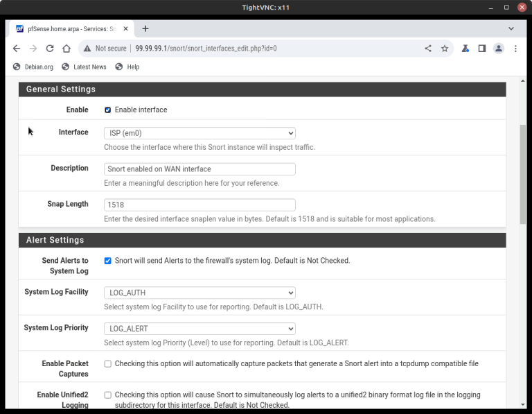
Task: Go to the browser home page icon
Action: [x=66, y=49]
